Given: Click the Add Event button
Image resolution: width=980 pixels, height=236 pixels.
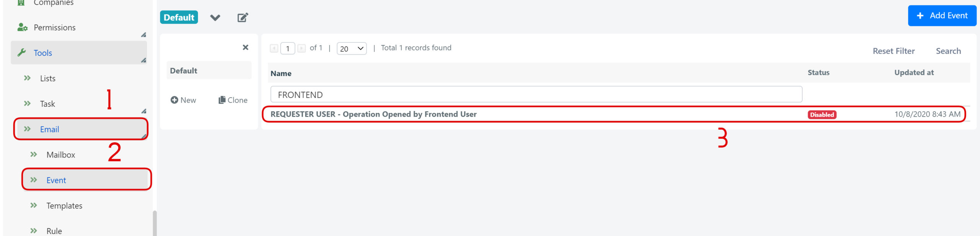Looking at the screenshot, I should click(942, 16).
